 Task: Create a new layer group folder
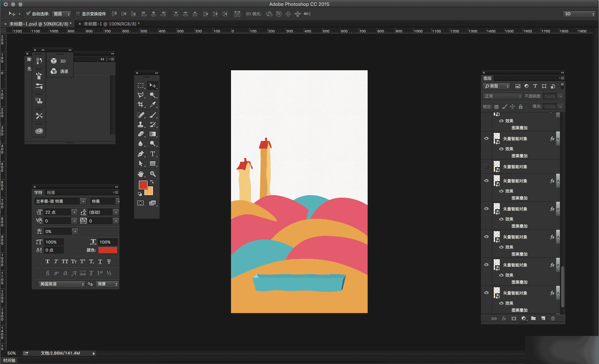[533, 318]
